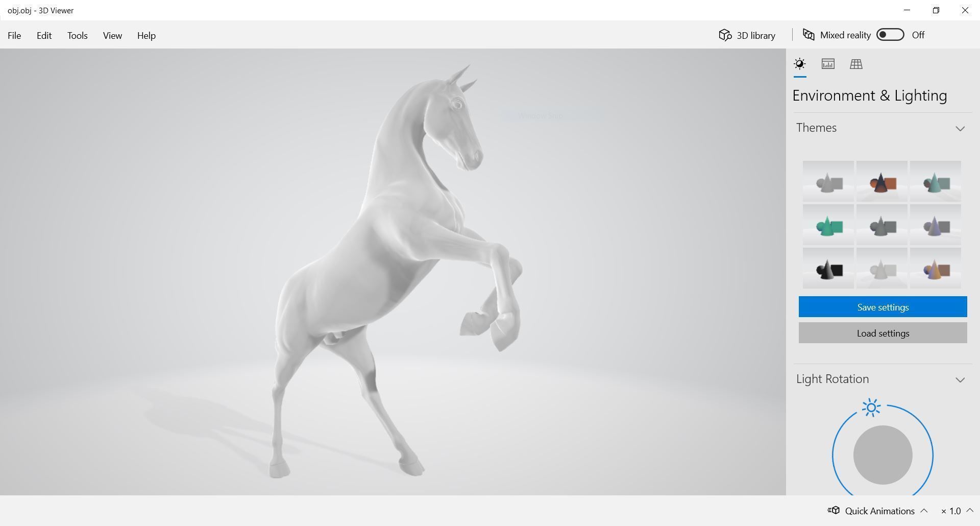980x526 pixels.
Task: Open the animation speed × 1.0 dropdown arrow
Action: point(970,510)
